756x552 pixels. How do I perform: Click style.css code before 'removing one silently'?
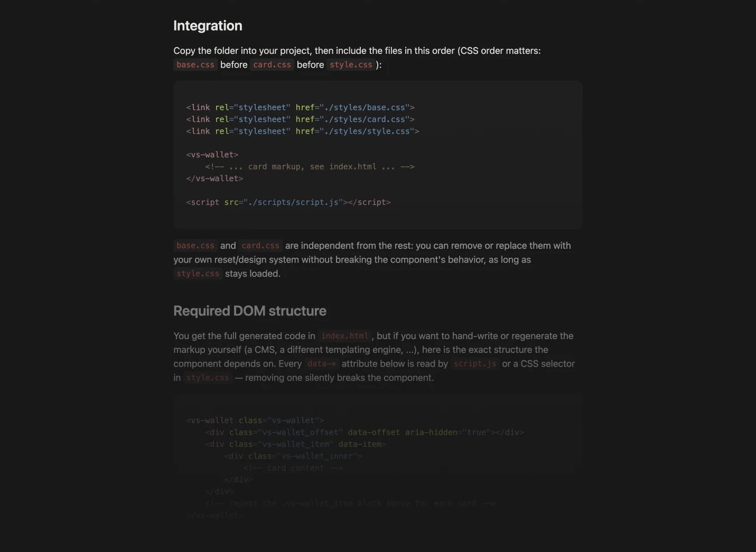(x=208, y=378)
